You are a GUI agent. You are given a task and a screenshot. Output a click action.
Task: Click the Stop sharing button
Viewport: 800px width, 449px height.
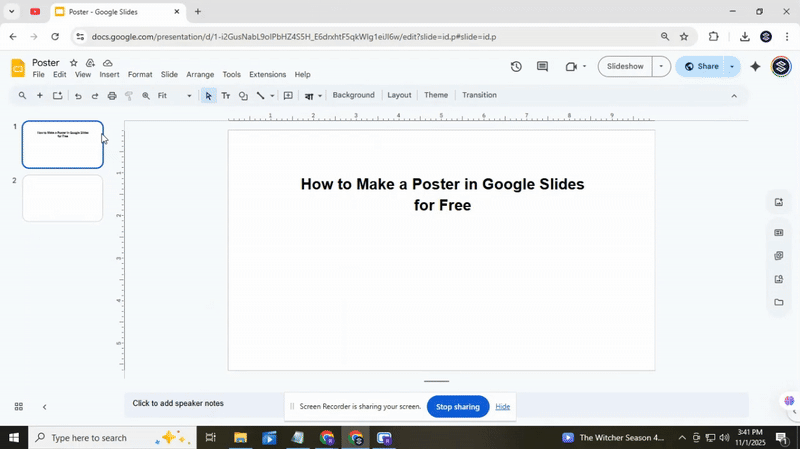[x=457, y=407]
